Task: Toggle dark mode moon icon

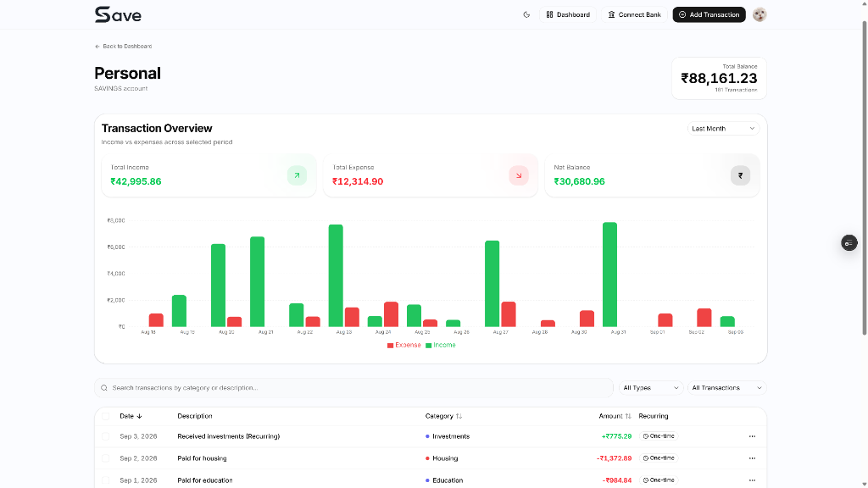Action: (526, 14)
